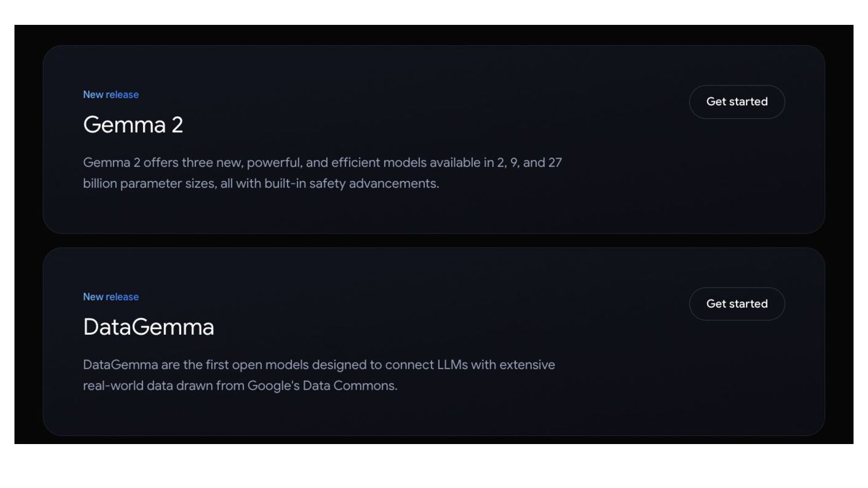The height and width of the screenshot is (488, 868).
Task: Click Get started on the Gemma 2 card
Action: tap(737, 102)
